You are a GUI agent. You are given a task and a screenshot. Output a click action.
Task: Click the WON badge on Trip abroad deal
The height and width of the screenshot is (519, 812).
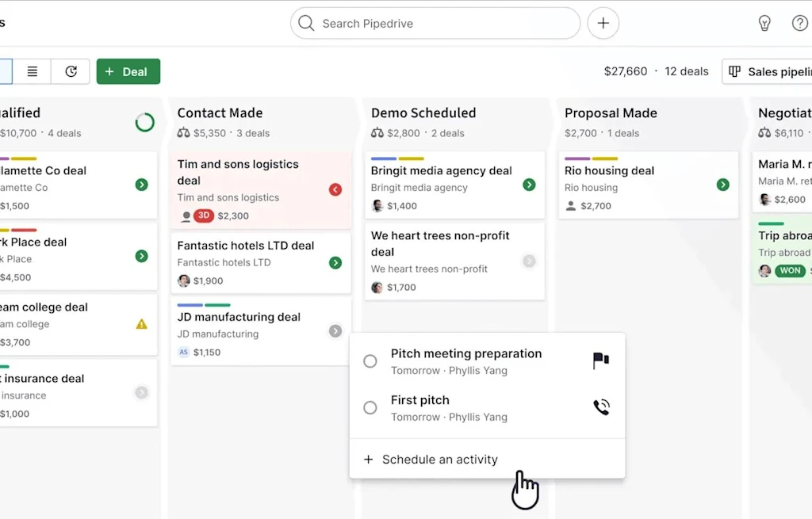pyautogui.click(x=790, y=270)
